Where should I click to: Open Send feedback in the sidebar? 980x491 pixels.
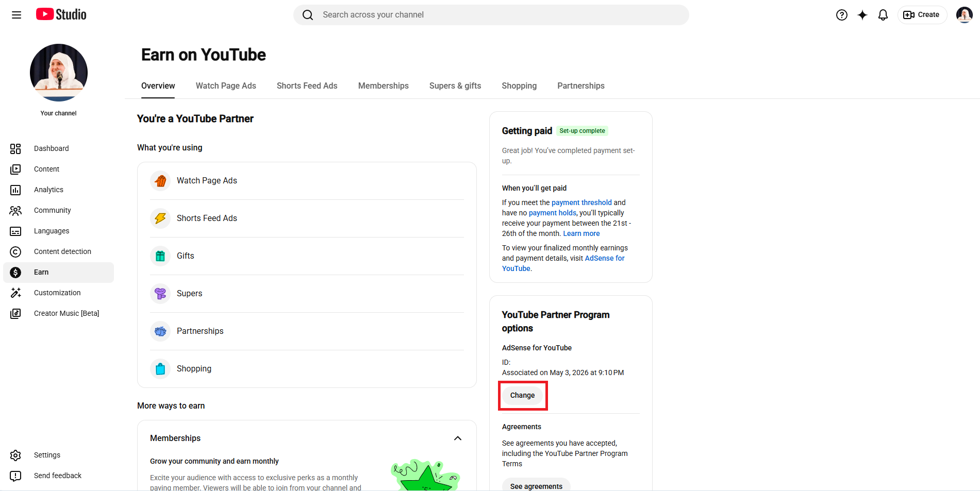59,476
